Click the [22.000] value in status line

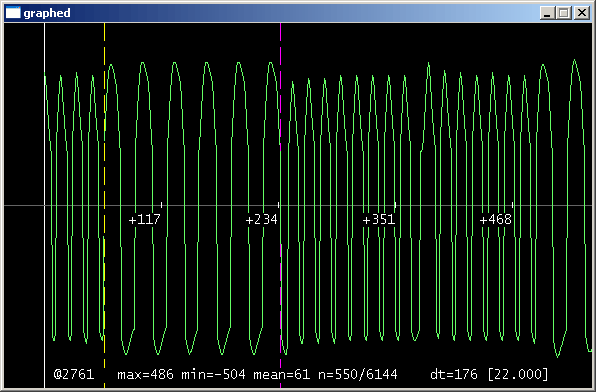coord(518,375)
